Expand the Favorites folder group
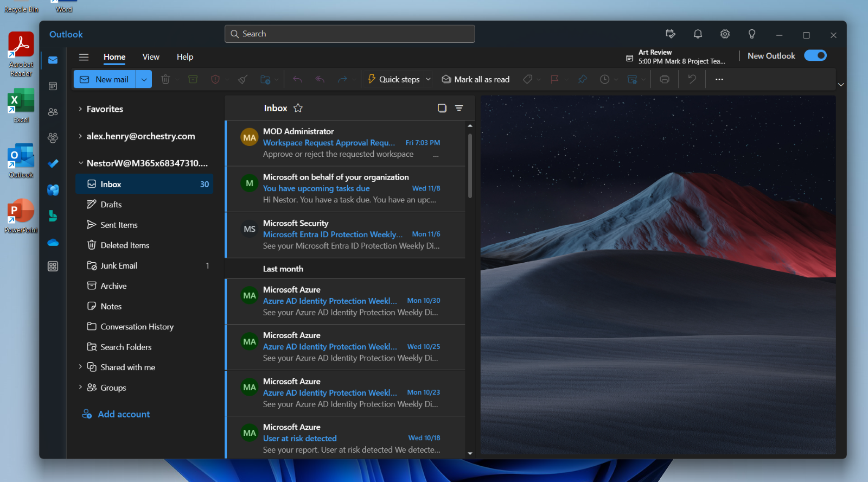868x482 pixels. [80, 109]
